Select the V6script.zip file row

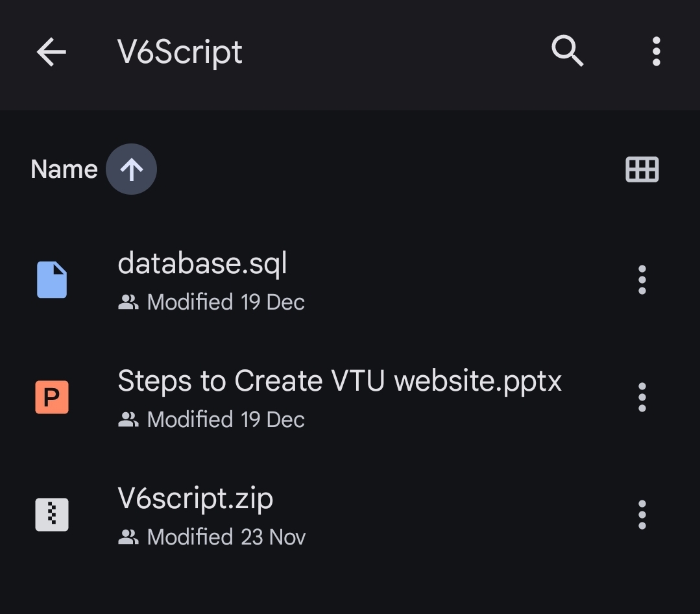[x=196, y=498]
